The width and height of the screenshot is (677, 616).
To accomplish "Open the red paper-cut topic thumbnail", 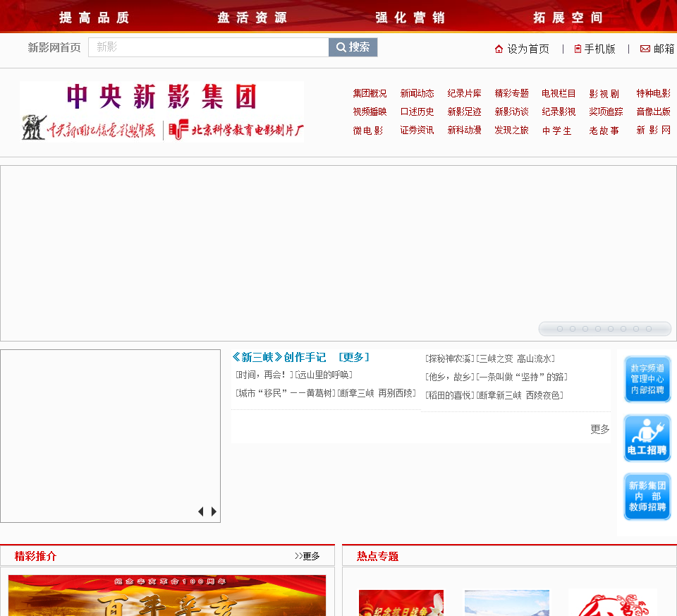I will tap(613, 603).
